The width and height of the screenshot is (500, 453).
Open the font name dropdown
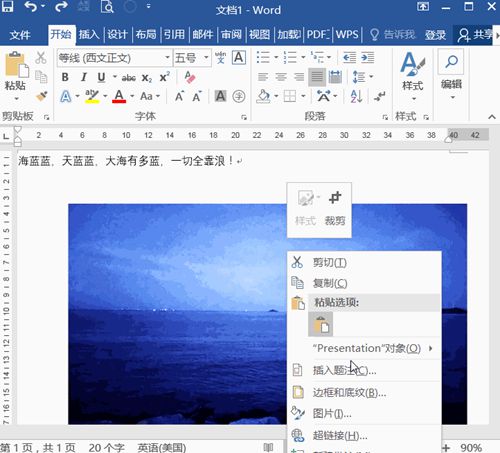(x=167, y=58)
